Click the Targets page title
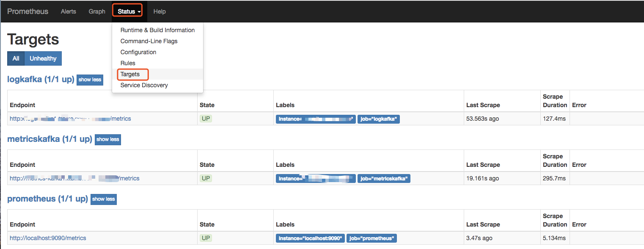This screenshot has height=249, width=644. click(33, 39)
